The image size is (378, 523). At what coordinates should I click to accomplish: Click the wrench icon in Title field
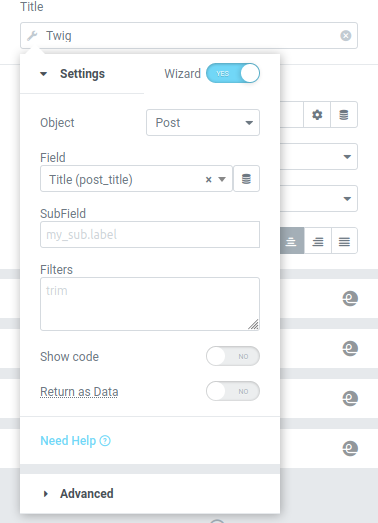tap(32, 35)
